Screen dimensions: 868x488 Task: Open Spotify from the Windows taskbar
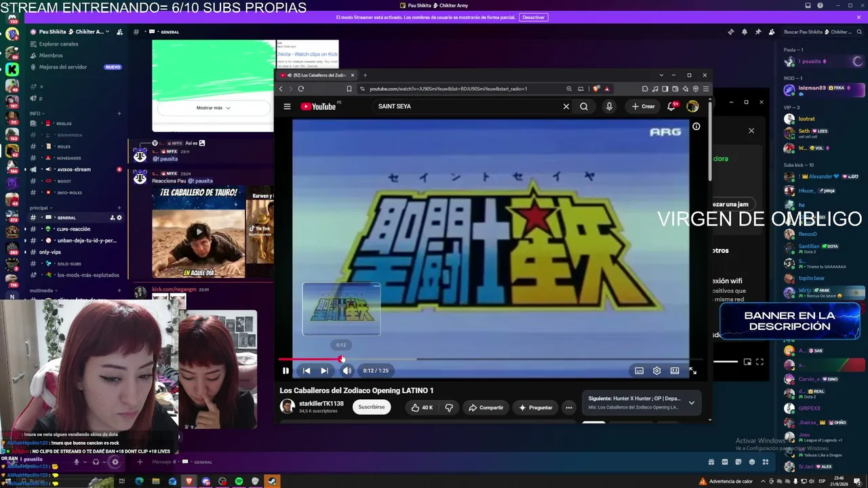click(239, 481)
